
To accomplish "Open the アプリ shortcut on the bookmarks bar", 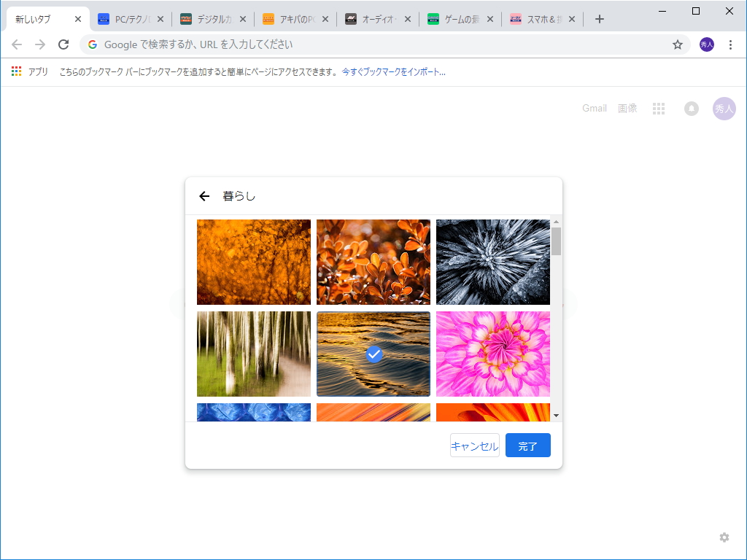I will click(x=29, y=72).
